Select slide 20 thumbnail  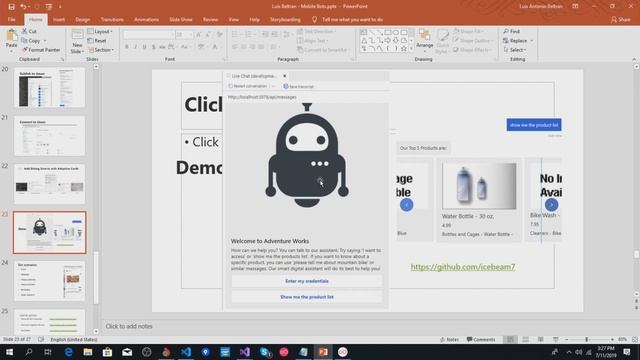[x=49, y=87]
